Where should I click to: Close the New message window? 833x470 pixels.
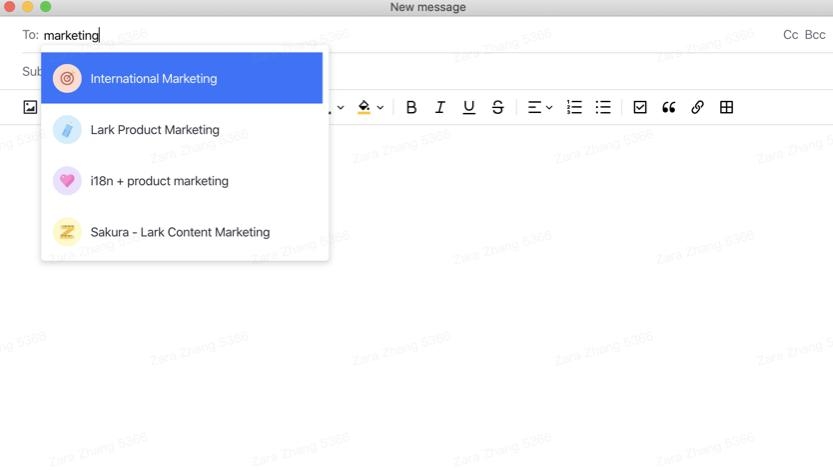pos(9,7)
